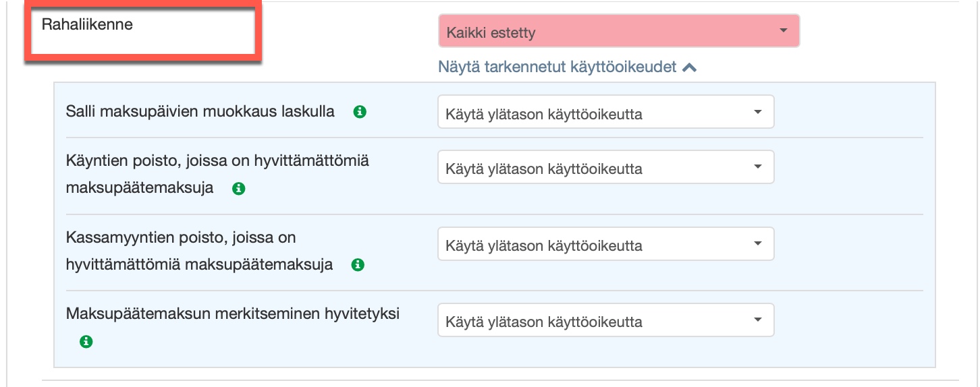Open permission dropdown for Kassamyyntien poisto row
The width and height of the screenshot is (980, 387).
tap(605, 244)
